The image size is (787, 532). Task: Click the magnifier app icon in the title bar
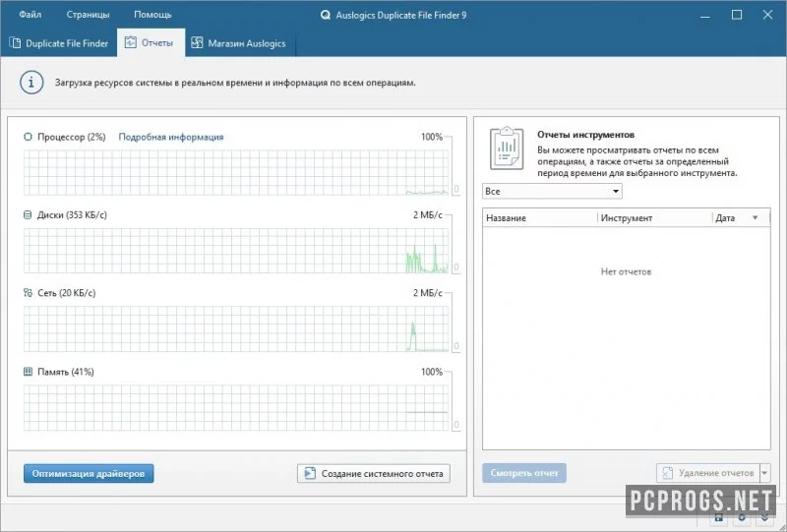pos(326,15)
